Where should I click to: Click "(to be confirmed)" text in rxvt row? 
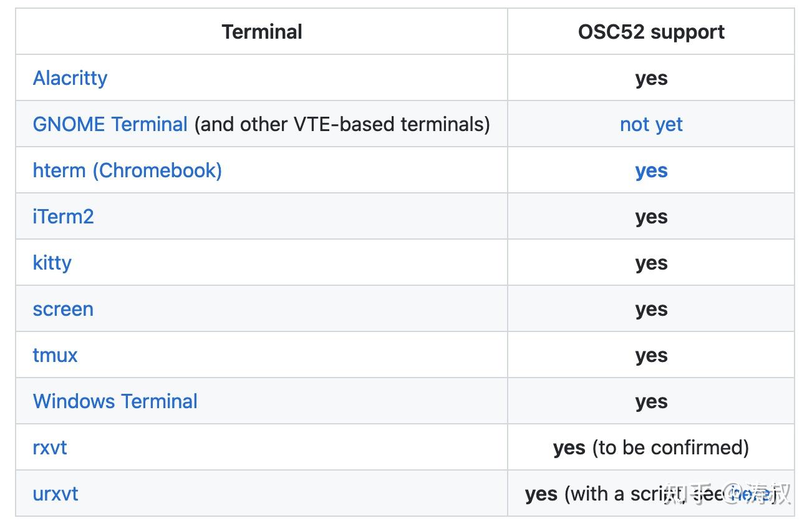[670, 447]
